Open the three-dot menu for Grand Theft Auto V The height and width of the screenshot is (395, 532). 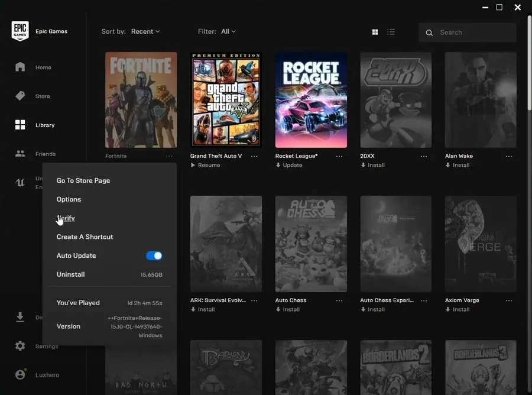coord(254,156)
